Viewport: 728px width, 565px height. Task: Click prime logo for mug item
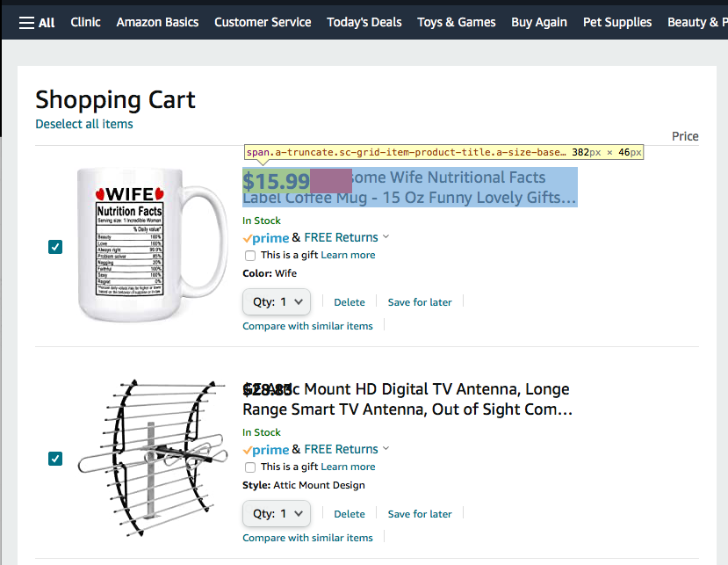click(266, 238)
